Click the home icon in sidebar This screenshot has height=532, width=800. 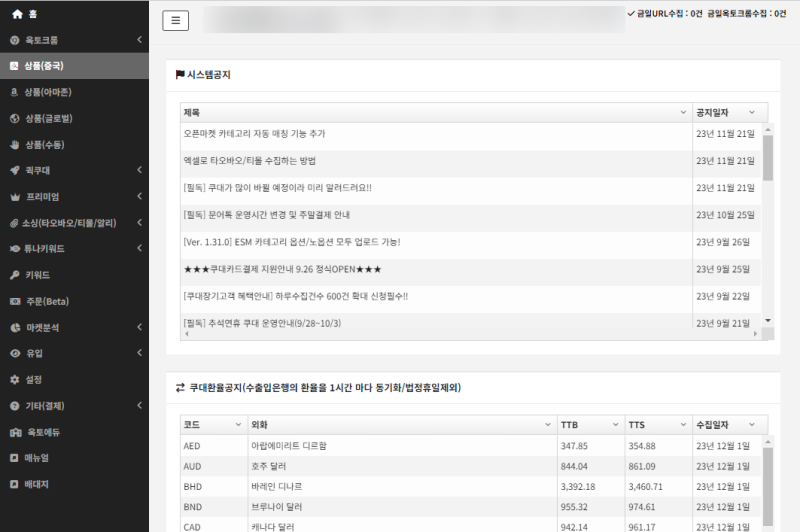(17, 14)
